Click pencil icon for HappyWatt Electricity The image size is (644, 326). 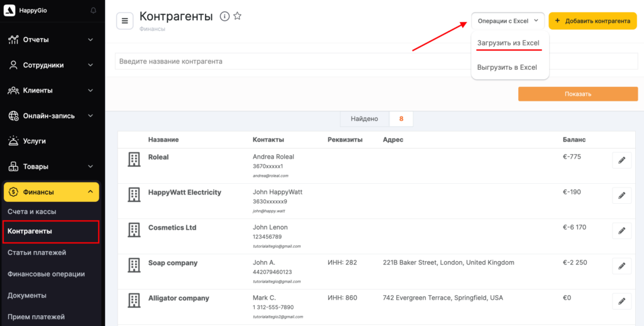click(621, 196)
